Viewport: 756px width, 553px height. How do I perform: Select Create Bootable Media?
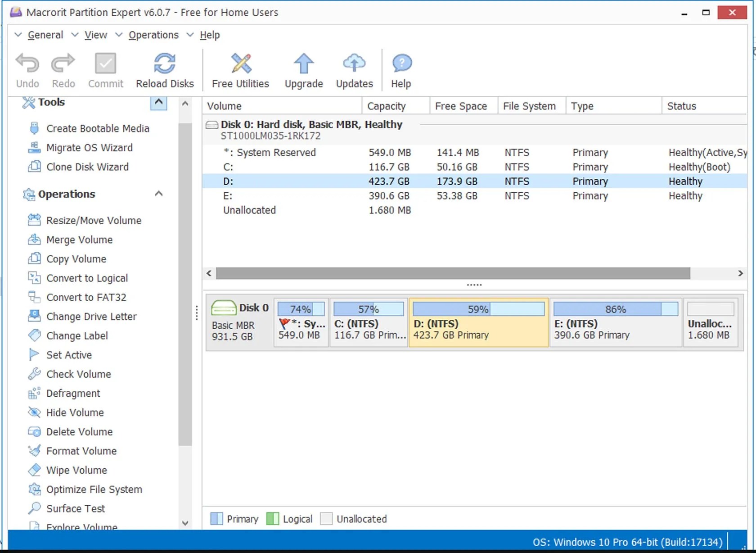click(98, 128)
